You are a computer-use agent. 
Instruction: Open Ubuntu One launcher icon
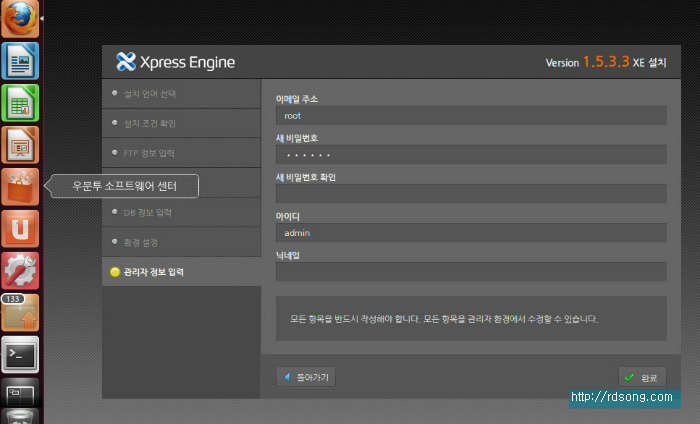tap(20, 229)
